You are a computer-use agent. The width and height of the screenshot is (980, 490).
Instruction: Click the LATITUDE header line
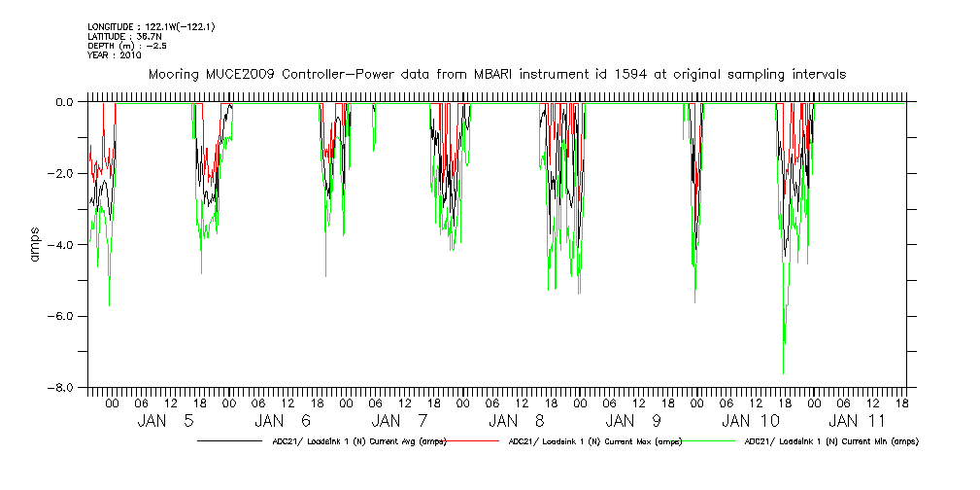[123, 37]
